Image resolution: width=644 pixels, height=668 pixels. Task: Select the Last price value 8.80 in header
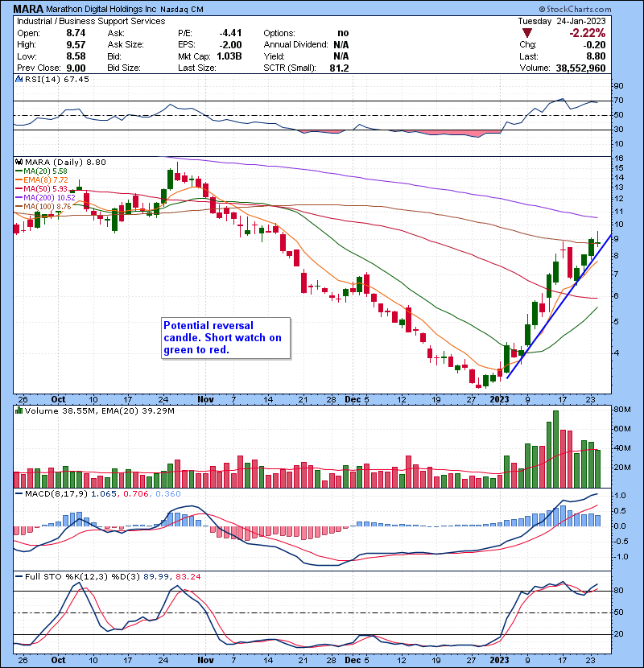[x=596, y=56]
